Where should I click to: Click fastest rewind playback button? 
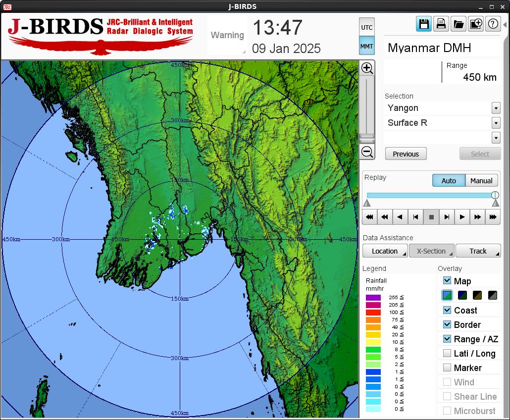pos(369,217)
